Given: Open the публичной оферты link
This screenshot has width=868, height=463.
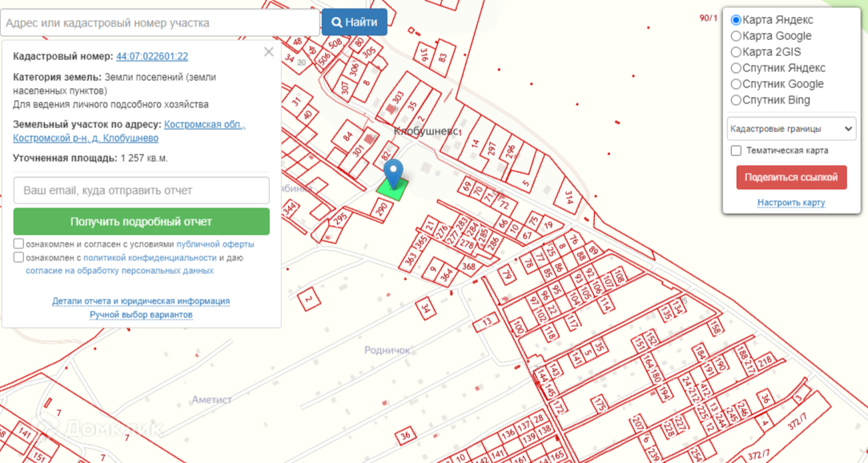Looking at the screenshot, I should pyautogui.click(x=215, y=244).
